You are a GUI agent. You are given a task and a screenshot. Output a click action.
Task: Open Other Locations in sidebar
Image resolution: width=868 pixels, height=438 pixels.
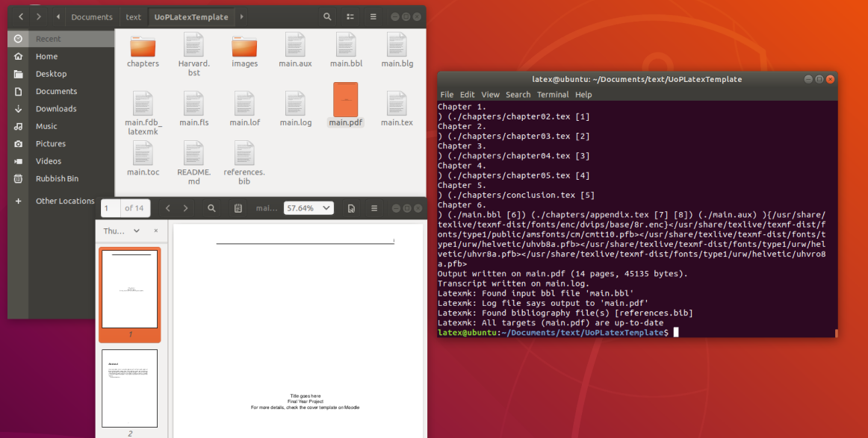coord(61,201)
